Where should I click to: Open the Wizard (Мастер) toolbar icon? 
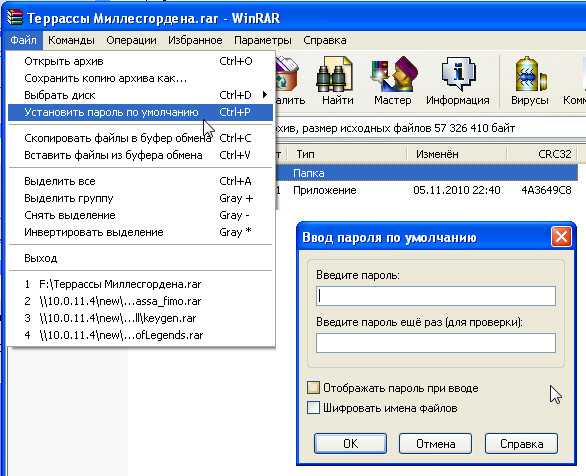click(394, 74)
